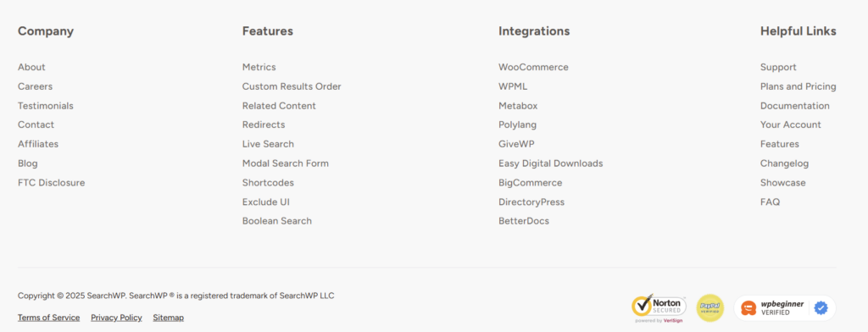868x332 pixels.
Task: Open the FTC Disclosure link
Action: tap(52, 183)
